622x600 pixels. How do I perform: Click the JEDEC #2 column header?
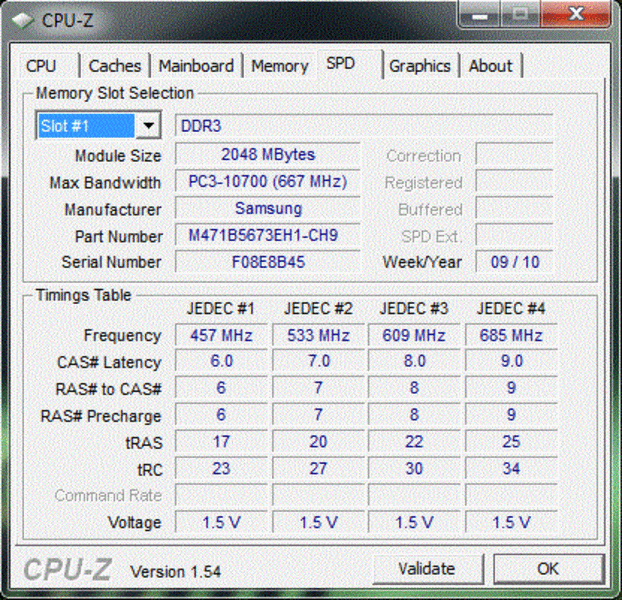click(x=318, y=309)
